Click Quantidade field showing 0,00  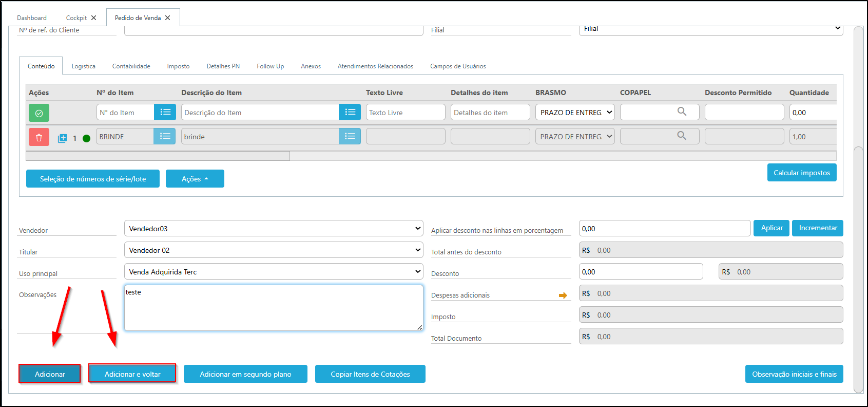pos(813,112)
